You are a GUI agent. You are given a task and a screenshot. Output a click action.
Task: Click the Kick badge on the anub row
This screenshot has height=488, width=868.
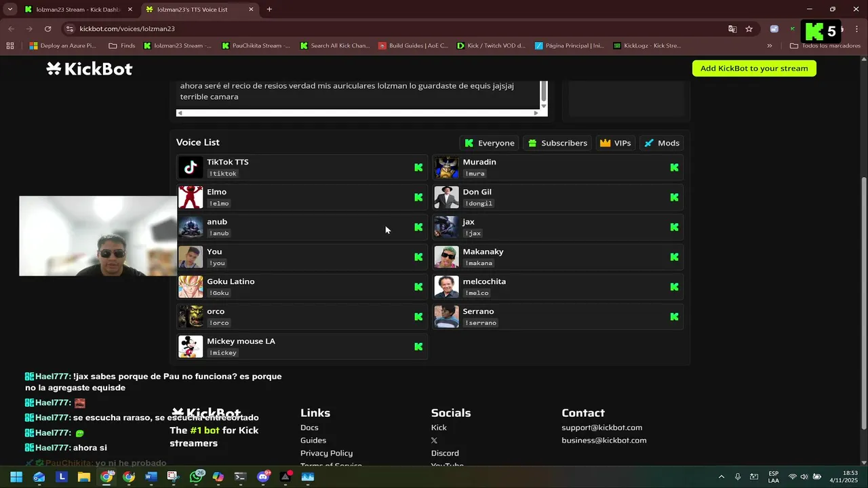[418, 227]
